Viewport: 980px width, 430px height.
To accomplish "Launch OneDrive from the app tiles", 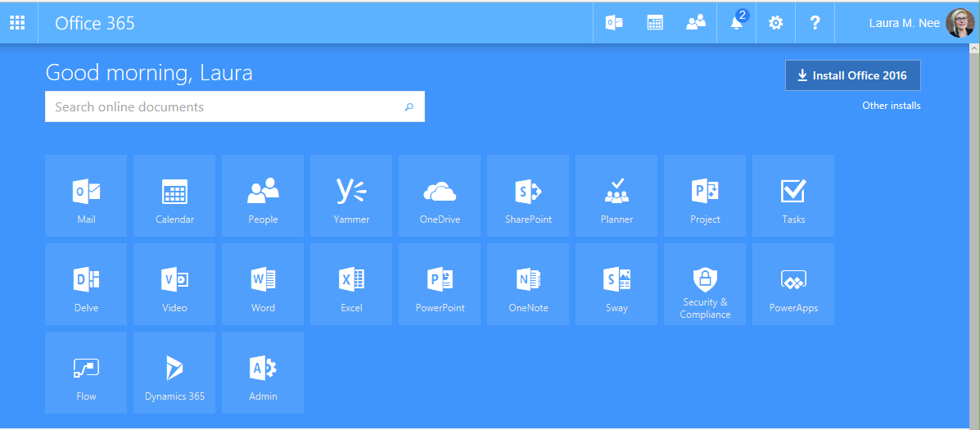I will [x=440, y=196].
